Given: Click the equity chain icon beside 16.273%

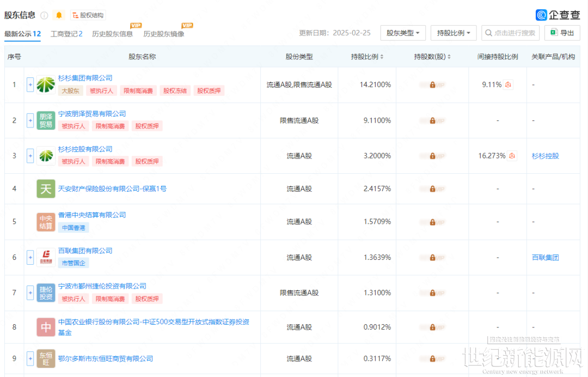Looking at the screenshot, I should tap(512, 156).
